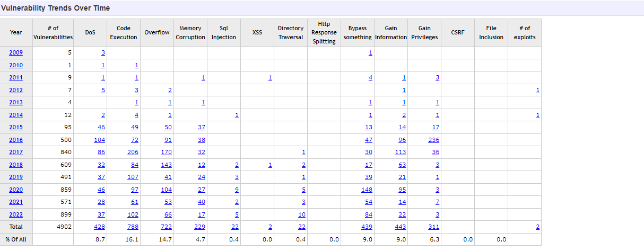This screenshot has width=644, height=251.
Task: Click 2020 Sql Injection count 9
Action: tap(237, 190)
